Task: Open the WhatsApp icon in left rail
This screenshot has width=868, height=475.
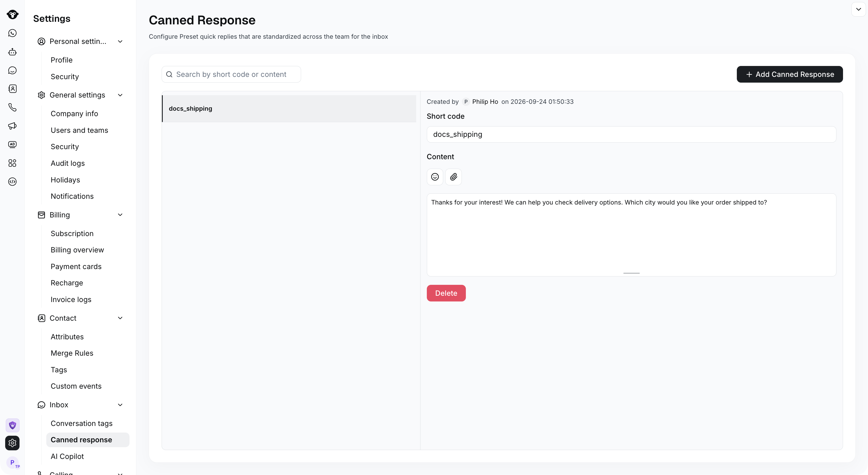Action: point(12,33)
